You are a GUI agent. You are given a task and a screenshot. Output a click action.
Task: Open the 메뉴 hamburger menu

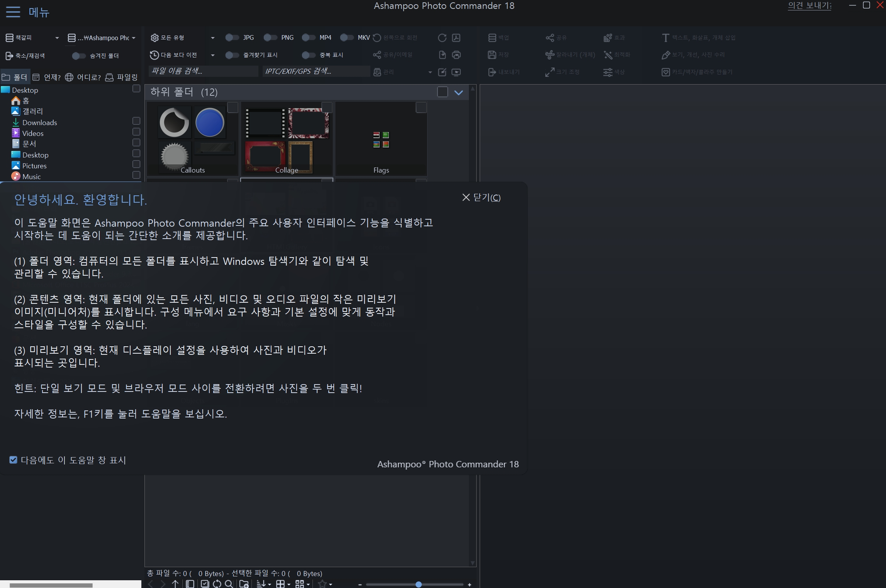(12, 12)
